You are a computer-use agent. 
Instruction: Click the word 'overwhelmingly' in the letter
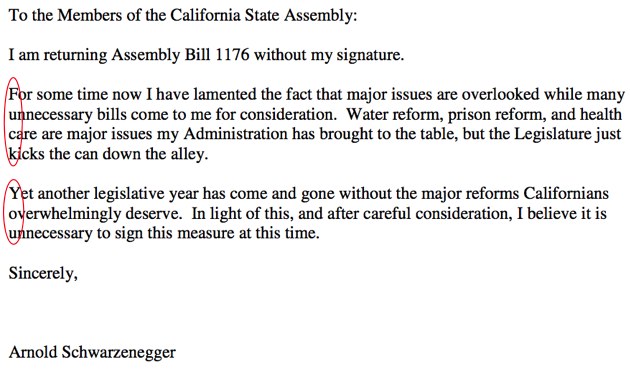coord(65,213)
